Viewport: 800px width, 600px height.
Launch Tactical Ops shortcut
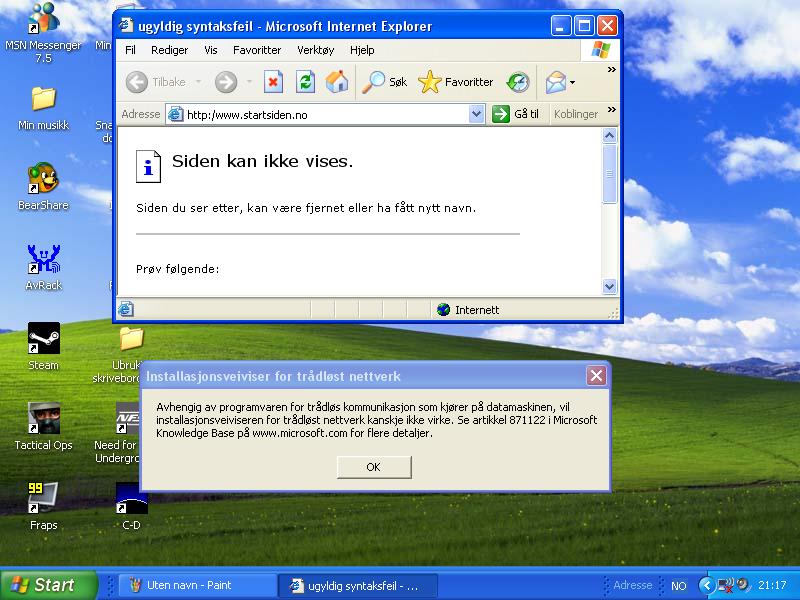[43, 418]
